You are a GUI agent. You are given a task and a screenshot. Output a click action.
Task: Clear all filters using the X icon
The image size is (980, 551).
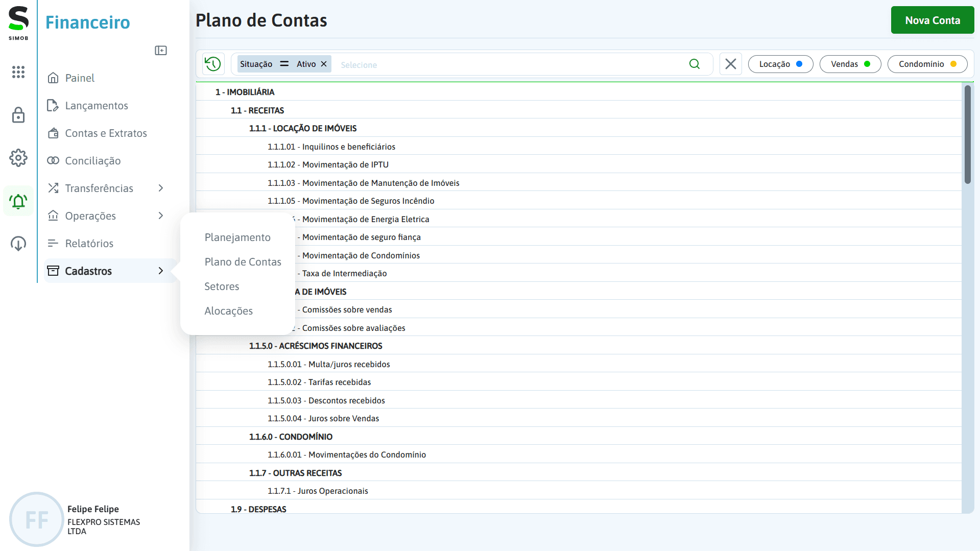pyautogui.click(x=730, y=63)
